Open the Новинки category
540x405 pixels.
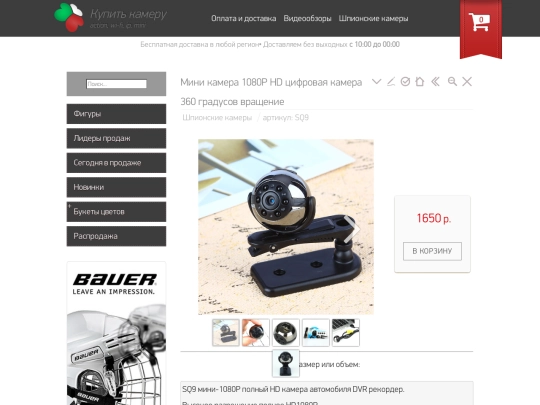click(x=116, y=187)
